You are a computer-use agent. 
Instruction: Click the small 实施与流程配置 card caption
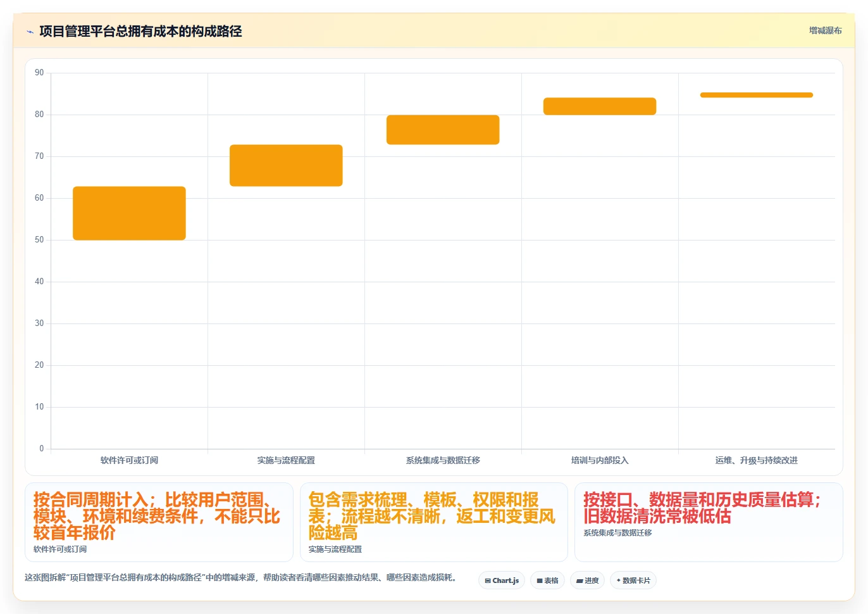pyautogui.click(x=335, y=549)
